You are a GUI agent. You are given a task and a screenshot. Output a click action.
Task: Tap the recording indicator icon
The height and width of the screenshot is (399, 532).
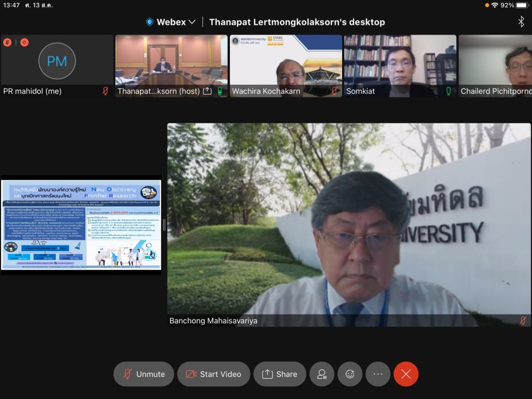tap(24, 43)
